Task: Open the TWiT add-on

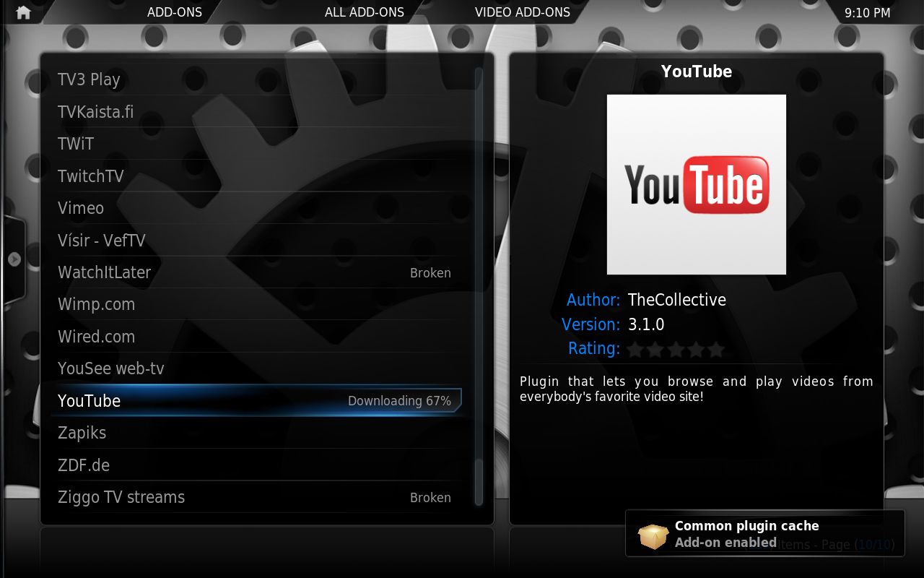Action: click(x=256, y=144)
